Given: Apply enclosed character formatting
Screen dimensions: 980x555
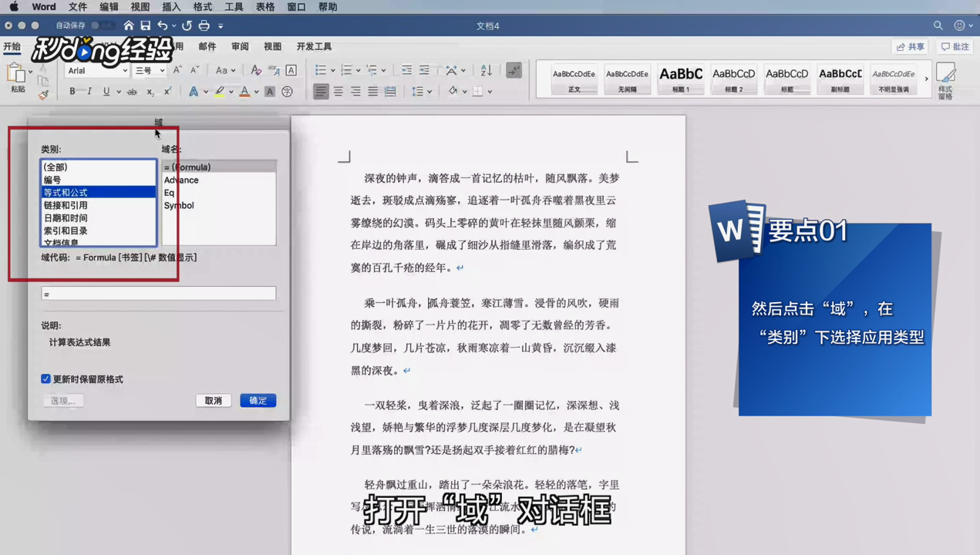Looking at the screenshot, I should [287, 92].
